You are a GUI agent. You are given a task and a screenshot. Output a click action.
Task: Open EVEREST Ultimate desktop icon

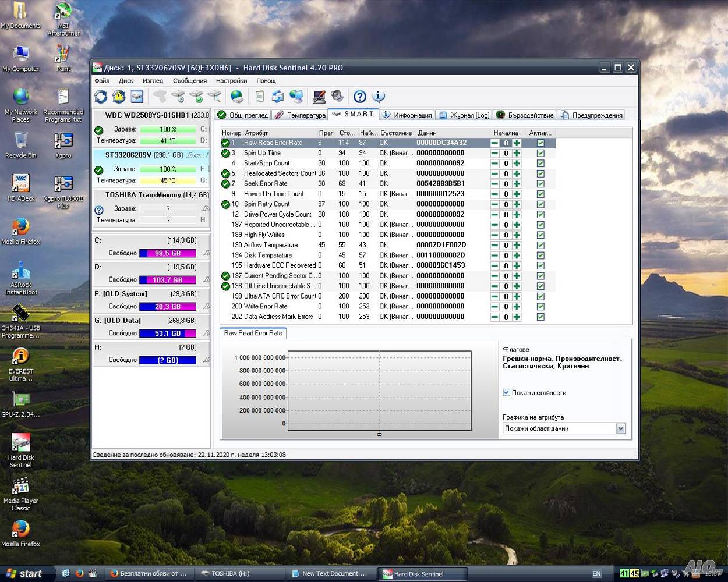pos(21,365)
